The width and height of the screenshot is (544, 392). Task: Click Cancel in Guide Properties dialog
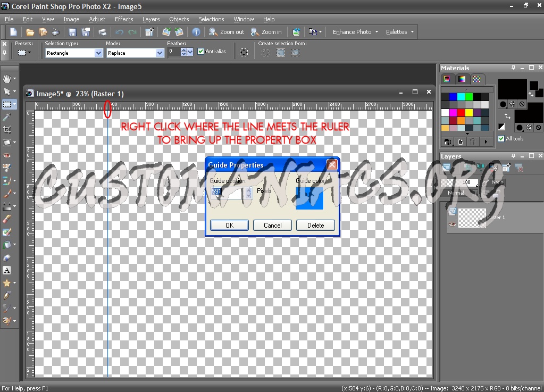[272, 225]
